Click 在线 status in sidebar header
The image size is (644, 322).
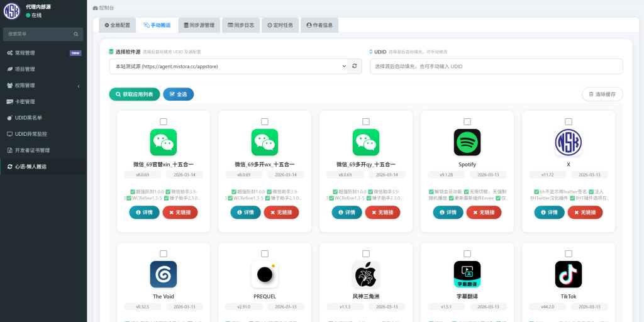coord(34,15)
